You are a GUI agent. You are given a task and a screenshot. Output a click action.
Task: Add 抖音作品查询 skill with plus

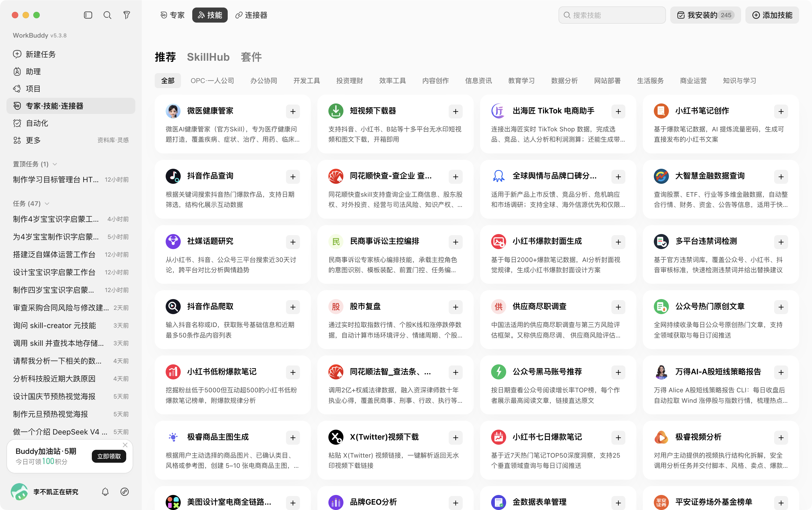coord(293,177)
